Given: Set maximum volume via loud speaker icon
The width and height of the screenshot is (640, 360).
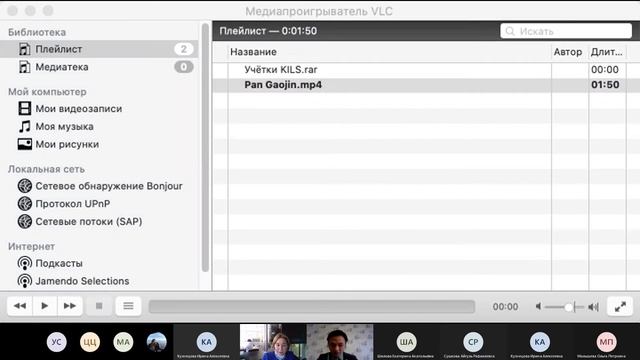Looking at the screenshot, I should point(593,307).
